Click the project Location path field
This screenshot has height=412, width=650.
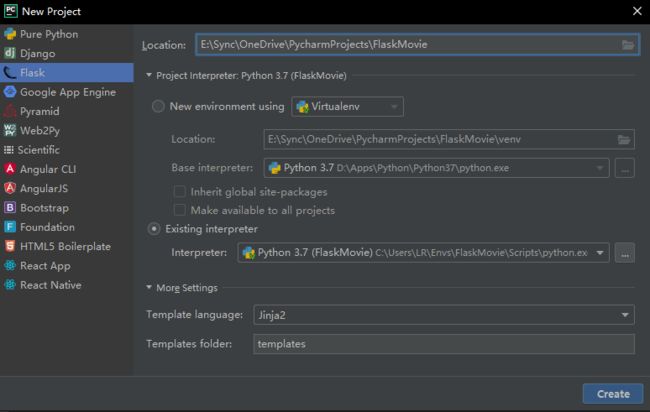417,44
